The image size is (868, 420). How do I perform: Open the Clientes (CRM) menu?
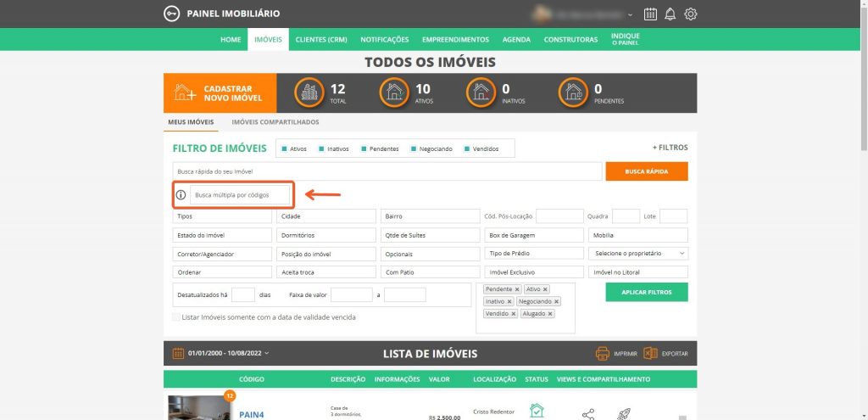click(x=320, y=39)
